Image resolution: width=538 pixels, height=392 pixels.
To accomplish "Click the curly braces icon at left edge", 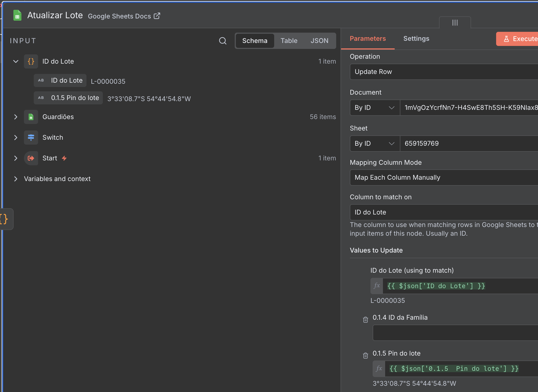I will [x=4, y=219].
